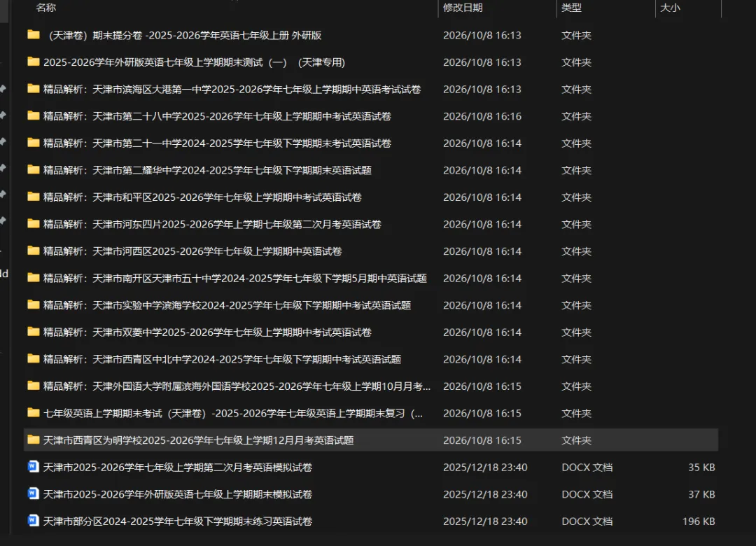
Task: Sort files by the 名称 column header
Action: pyautogui.click(x=46, y=8)
